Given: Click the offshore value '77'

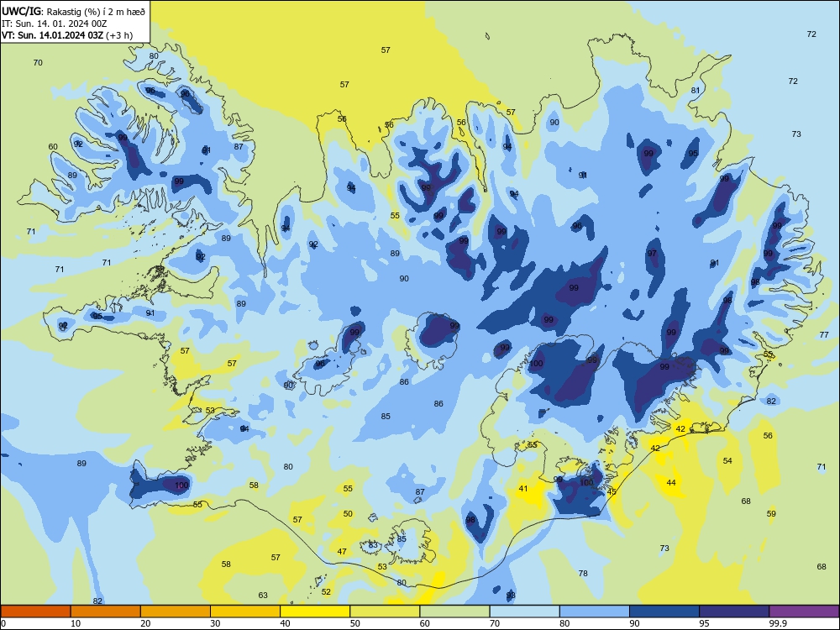Looking at the screenshot, I should point(825,335).
